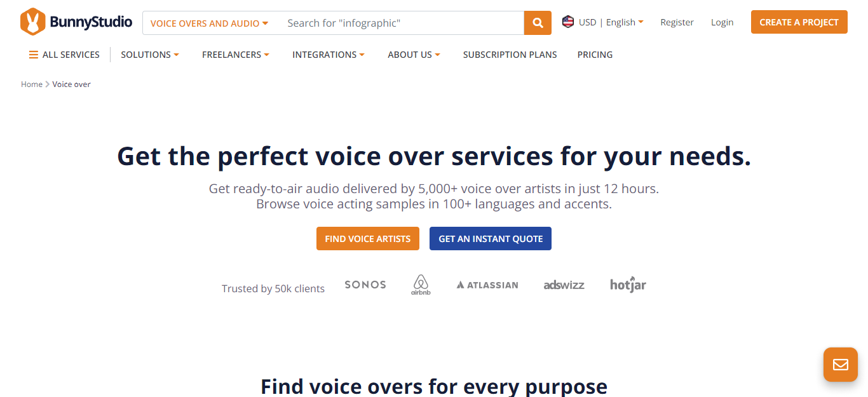Open the Pricing menu item
Image resolution: width=868 pixels, height=397 pixels.
[x=595, y=55]
